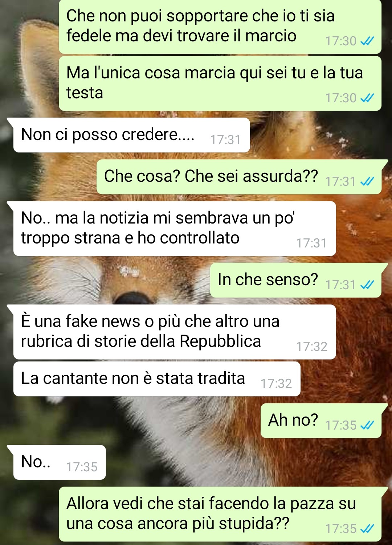
Task: Tap the 17:32 timestamp on 'rubrica di storie' message
Action: 312,347
